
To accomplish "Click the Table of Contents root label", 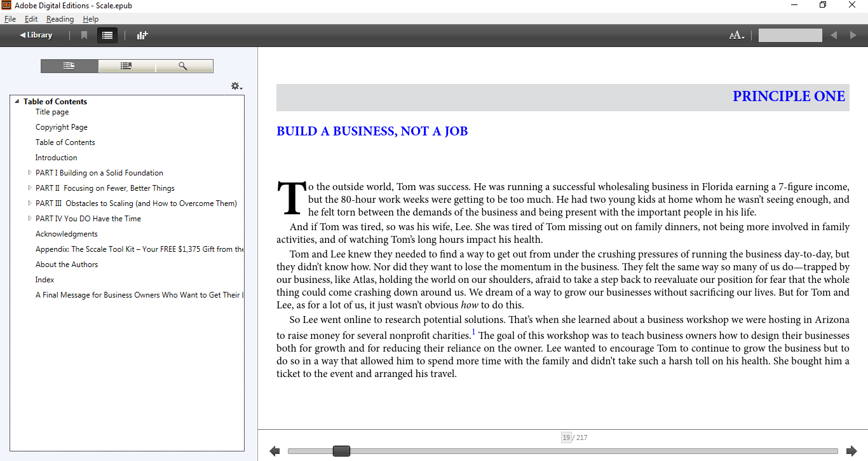I will tap(55, 102).
